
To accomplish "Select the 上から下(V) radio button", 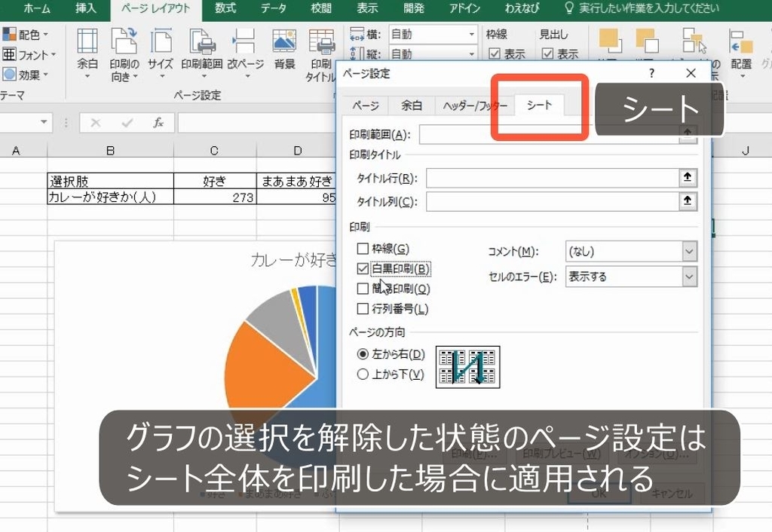I will click(x=363, y=374).
